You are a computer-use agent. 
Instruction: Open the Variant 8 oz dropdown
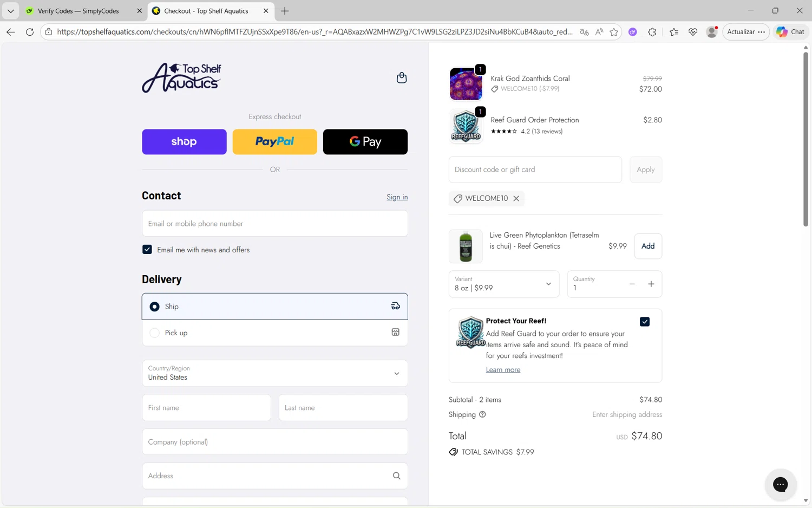tap(504, 284)
